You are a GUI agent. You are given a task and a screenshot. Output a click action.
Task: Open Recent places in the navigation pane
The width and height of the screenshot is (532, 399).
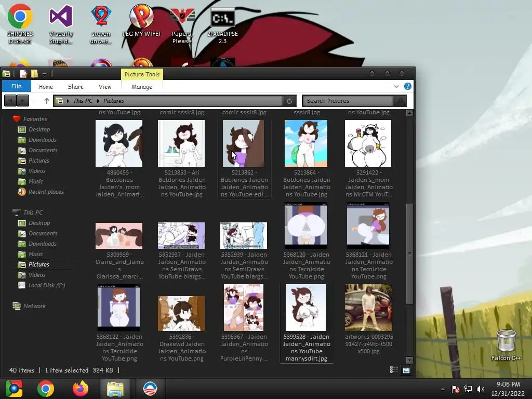point(46,192)
